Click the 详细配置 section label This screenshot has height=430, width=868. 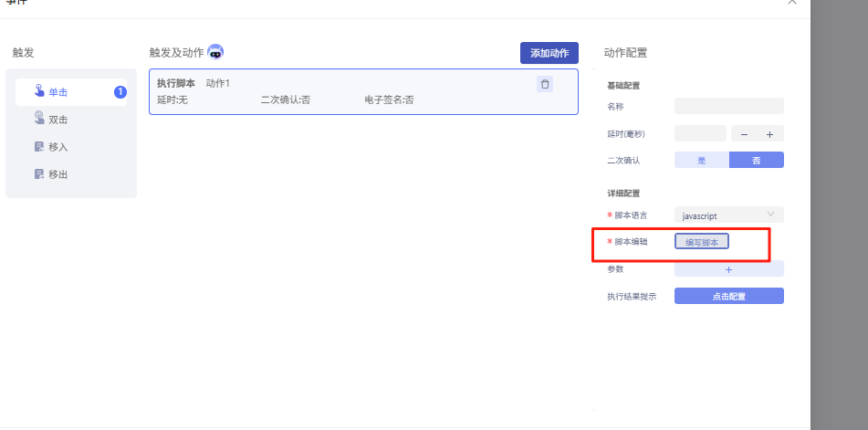pos(624,194)
